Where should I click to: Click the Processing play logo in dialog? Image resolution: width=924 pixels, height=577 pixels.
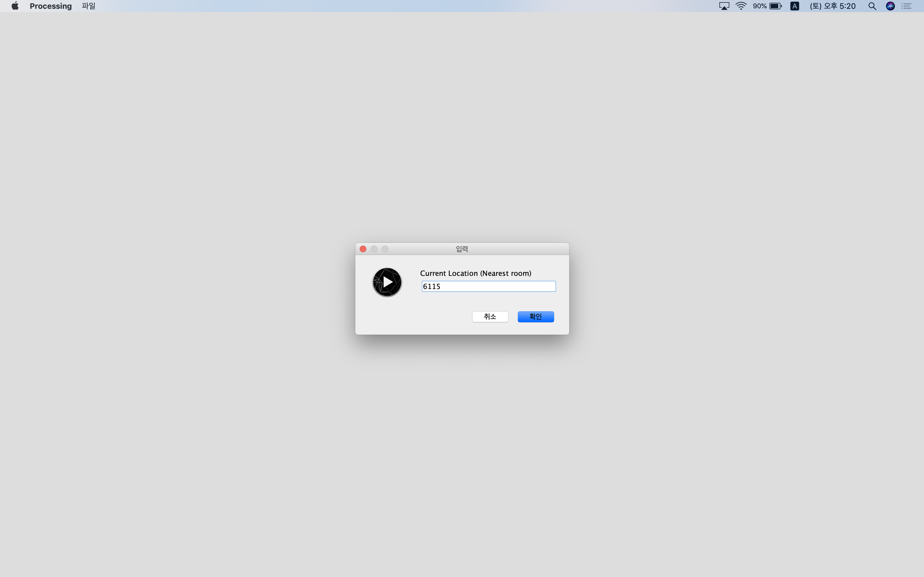click(387, 282)
